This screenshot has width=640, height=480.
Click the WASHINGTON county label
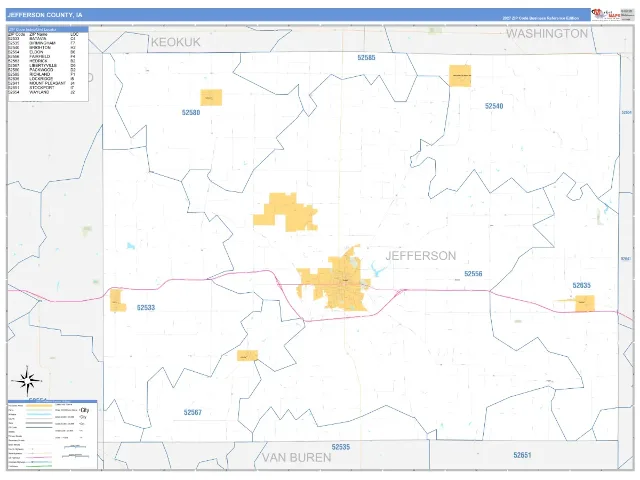click(x=547, y=33)
